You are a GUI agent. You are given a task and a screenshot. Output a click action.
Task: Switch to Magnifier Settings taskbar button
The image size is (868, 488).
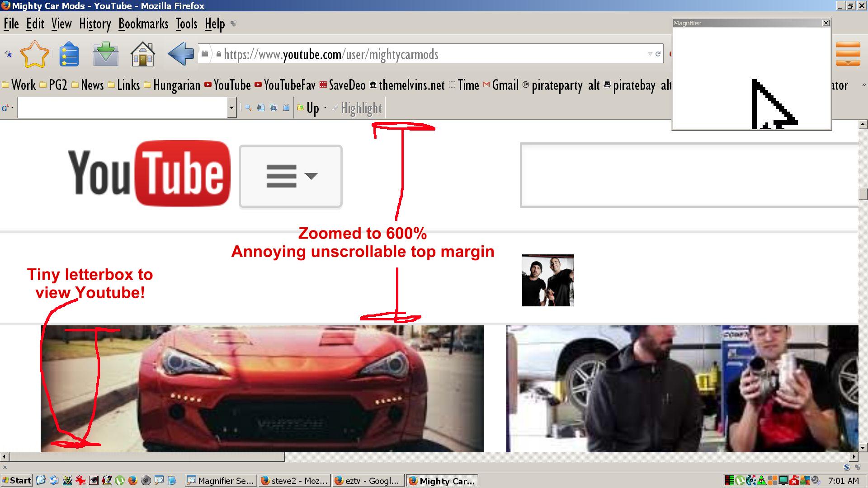click(x=221, y=481)
